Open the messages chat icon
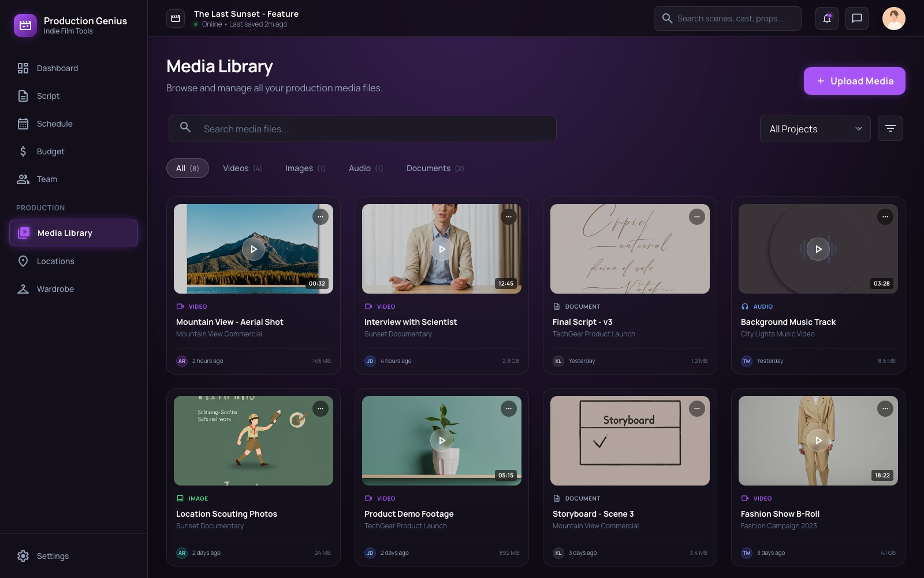Viewport: 924px width, 578px height. pyautogui.click(x=857, y=18)
